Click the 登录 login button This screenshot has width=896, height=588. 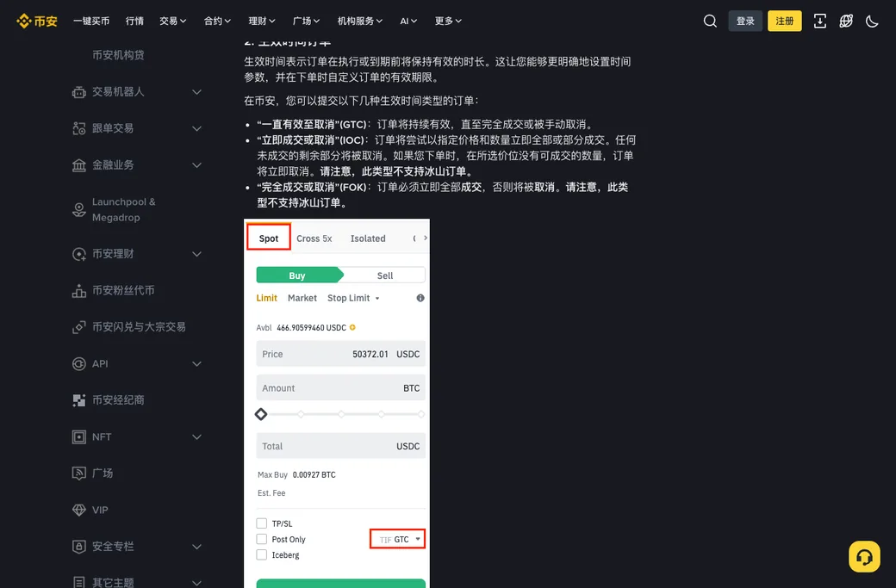click(x=745, y=22)
